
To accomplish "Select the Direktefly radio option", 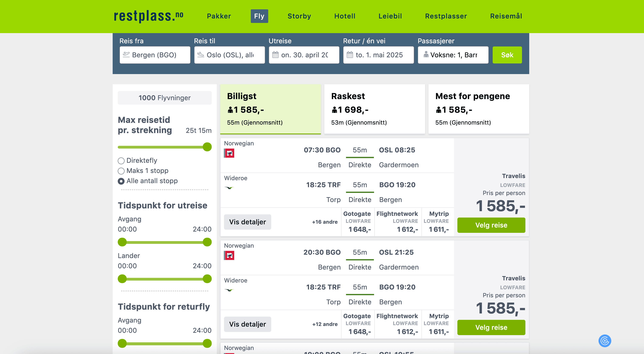I will pos(121,160).
